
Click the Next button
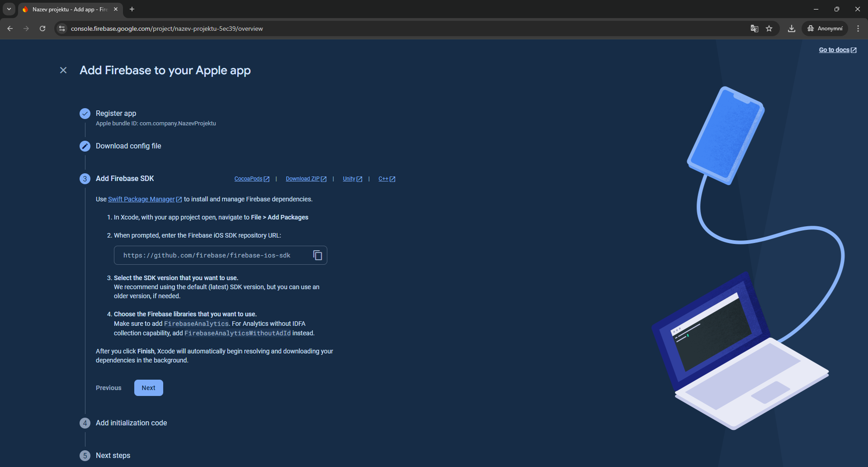click(x=148, y=388)
